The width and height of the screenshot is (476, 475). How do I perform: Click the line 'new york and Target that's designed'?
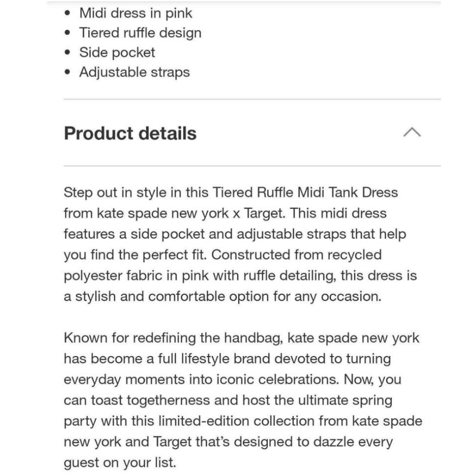point(228,442)
